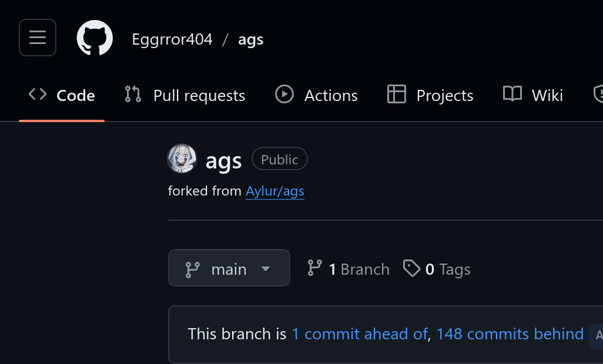Follow the Aylur/ags forked-from link

coord(274,190)
